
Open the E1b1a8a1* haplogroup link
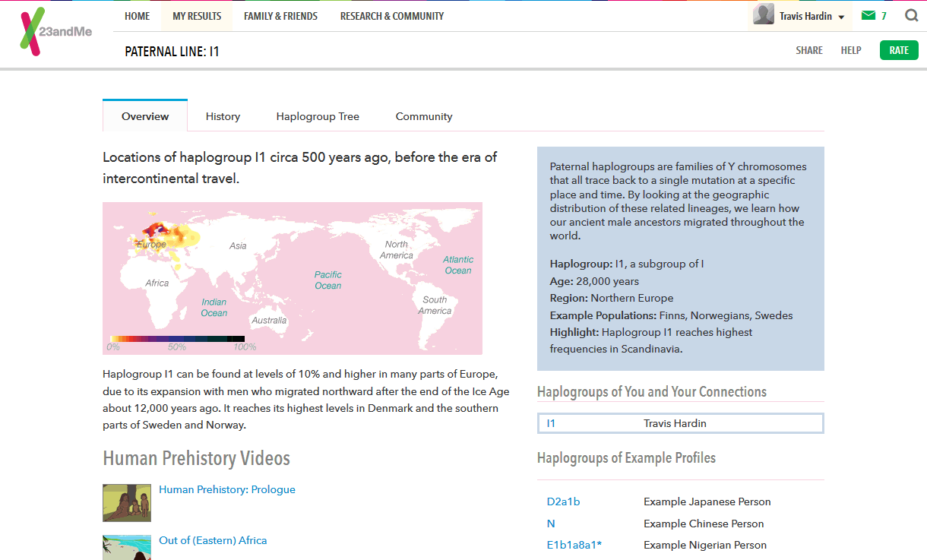[574, 545]
